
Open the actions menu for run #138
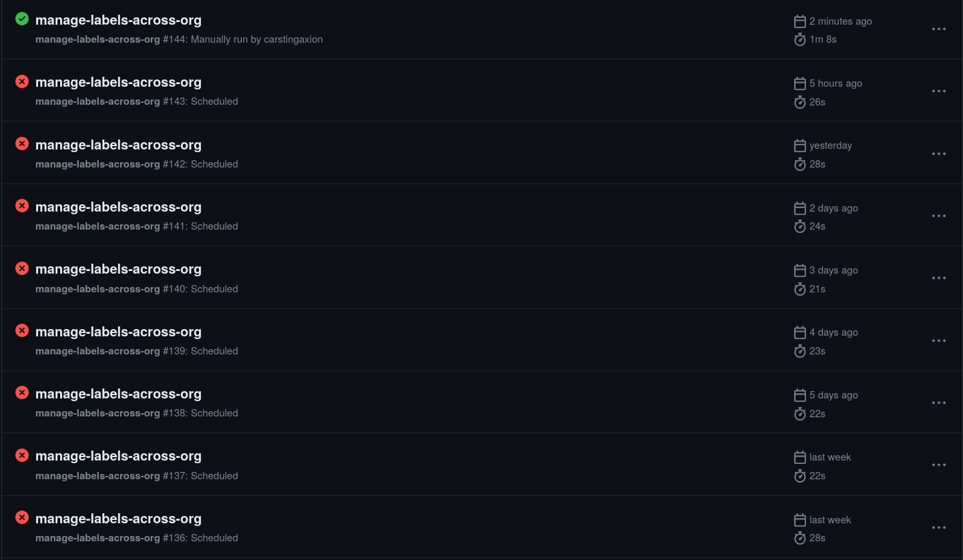939,402
